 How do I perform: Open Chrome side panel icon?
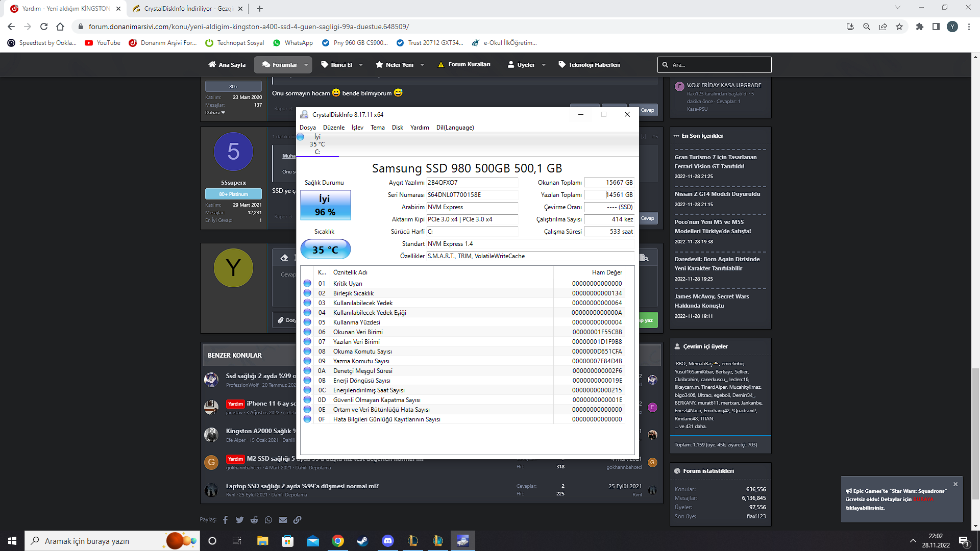click(x=936, y=27)
